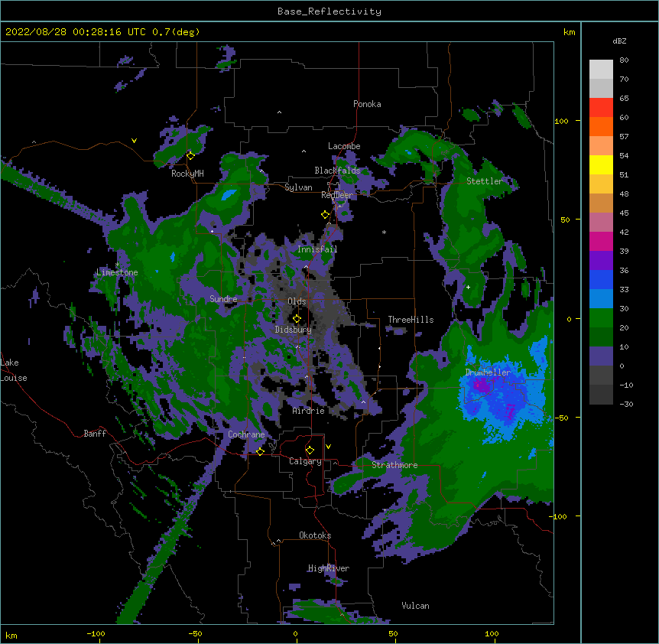This screenshot has width=659, height=644.
Task: Click the Banff city label
Action: 95,434
